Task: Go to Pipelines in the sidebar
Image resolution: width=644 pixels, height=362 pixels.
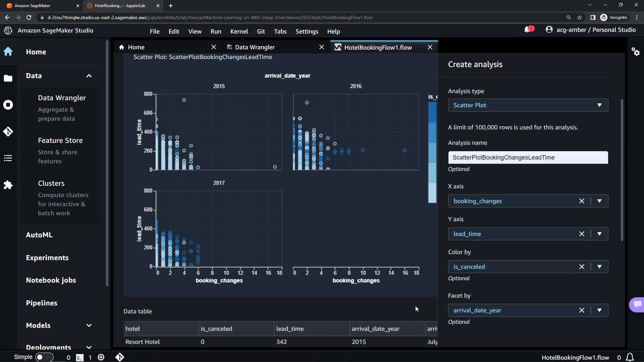Action: click(x=42, y=303)
